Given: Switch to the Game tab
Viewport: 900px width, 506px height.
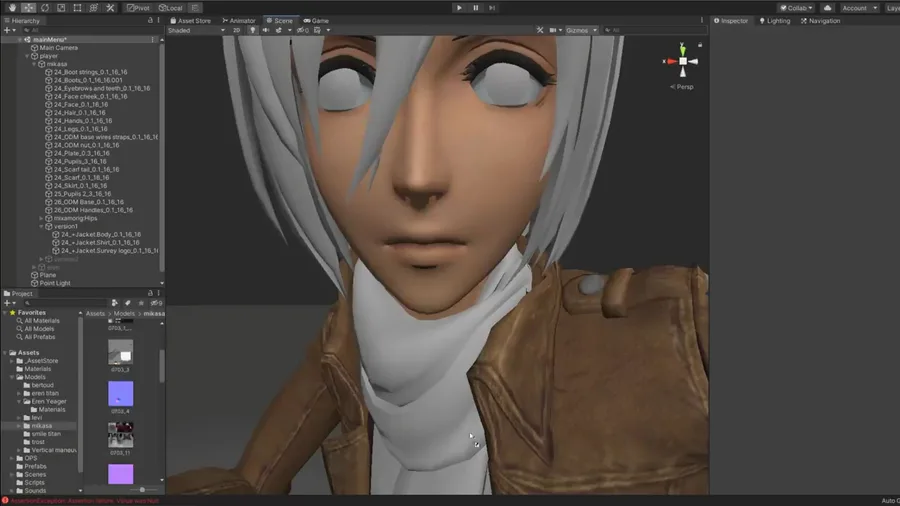Looking at the screenshot, I should pos(316,21).
